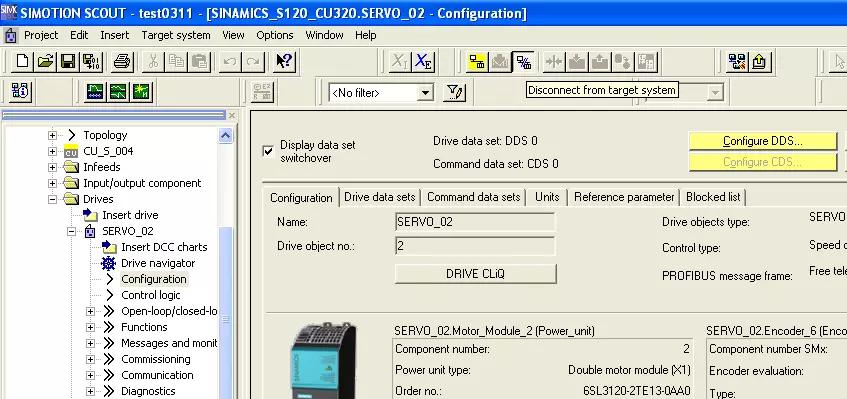Open the Project menu
The width and height of the screenshot is (847, 399).
click(41, 35)
